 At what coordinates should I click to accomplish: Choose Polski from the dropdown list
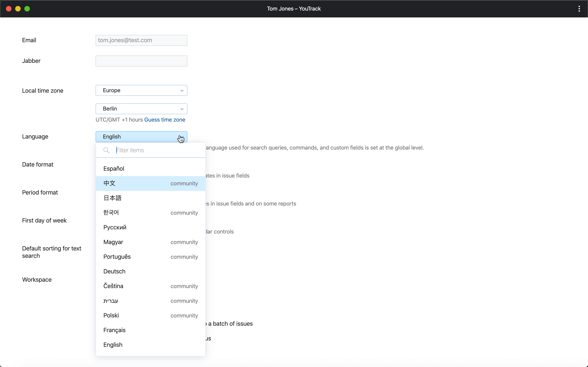(x=111, y=315)
